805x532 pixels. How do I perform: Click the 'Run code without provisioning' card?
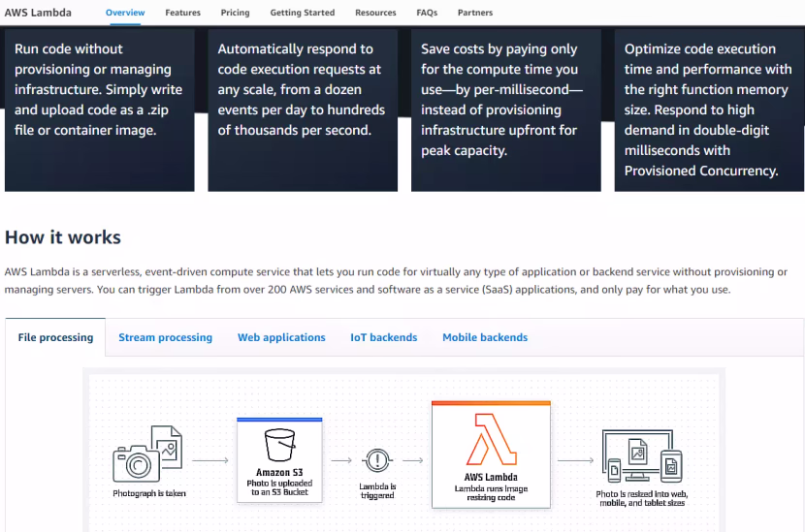point(100,110)
